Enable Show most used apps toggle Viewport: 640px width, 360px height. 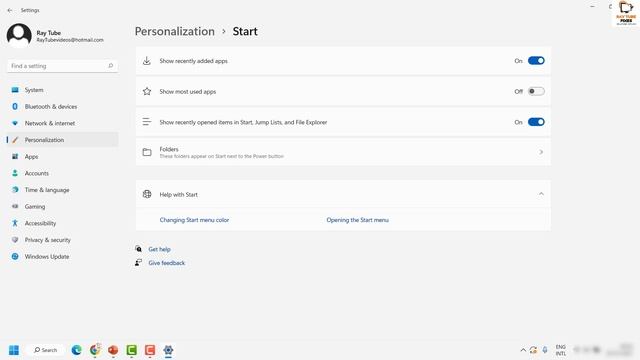(x=536, y=91)
